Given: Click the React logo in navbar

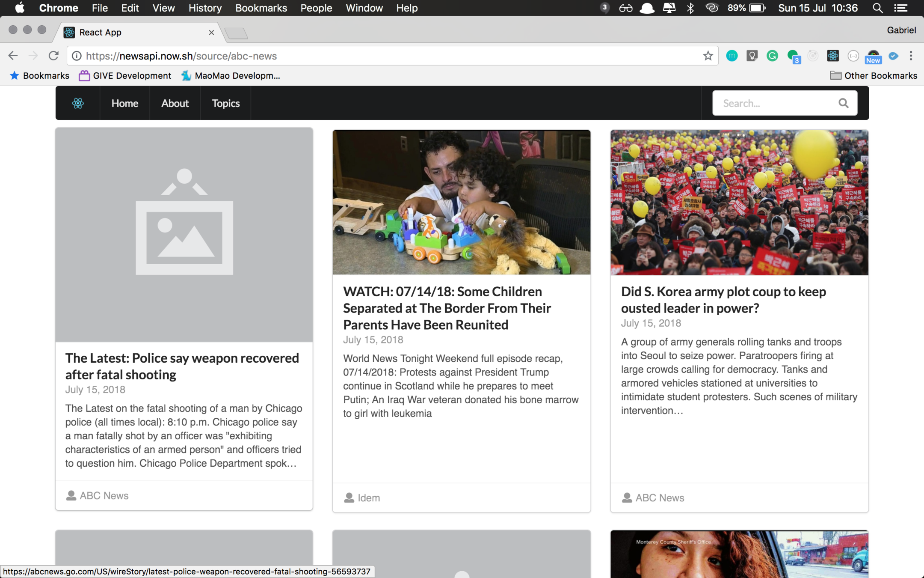Looking at the screenshot, I should (78, 103).
